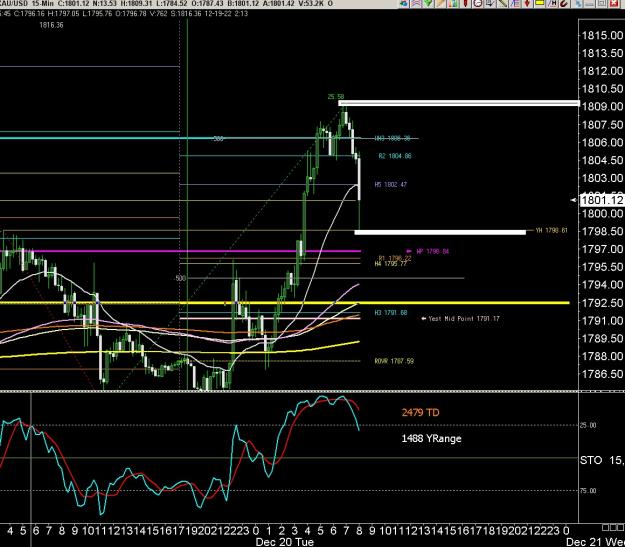Viewport: 625px width, 547px height.
Task: Click the 1816.36 label at top left
Action: tap(51, 25)
